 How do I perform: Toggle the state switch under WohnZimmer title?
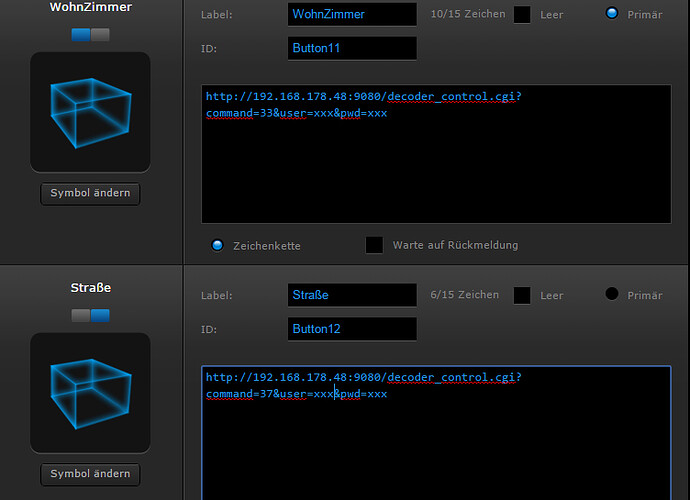[91, 34]
